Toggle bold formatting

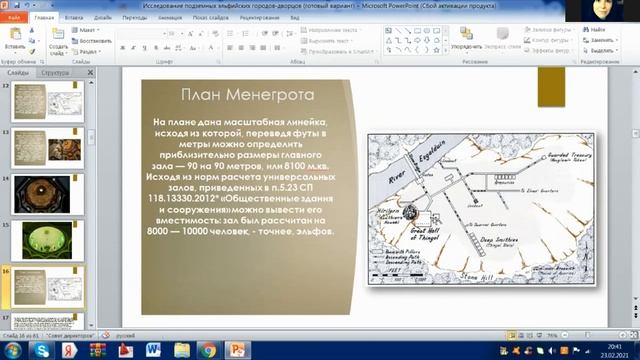tap(122, 48)
